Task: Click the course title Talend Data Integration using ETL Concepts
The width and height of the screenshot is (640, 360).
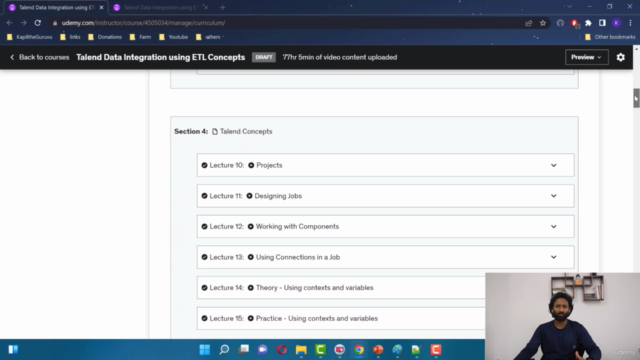Action: pyautogui.click(x=160, y=57)
